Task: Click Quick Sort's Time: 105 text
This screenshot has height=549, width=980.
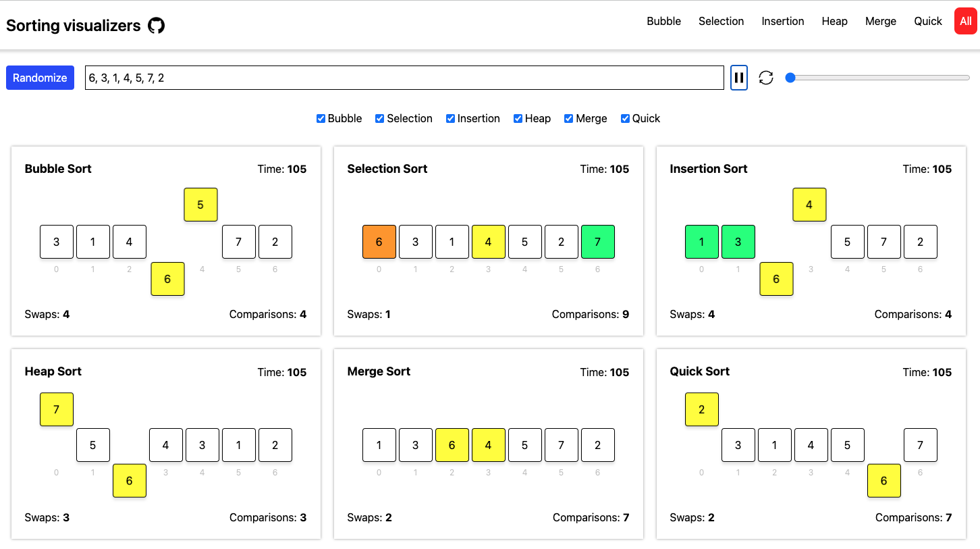Action: pos(927,372)
